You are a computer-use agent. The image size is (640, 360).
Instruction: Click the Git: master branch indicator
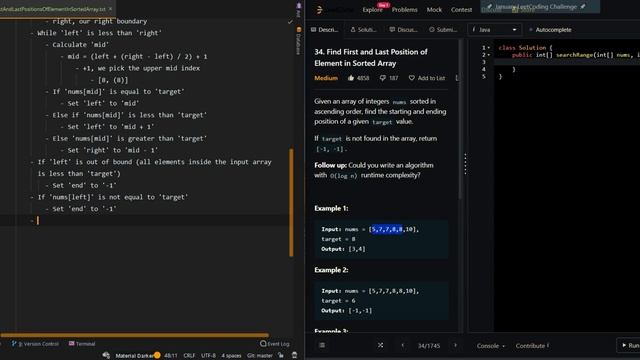coord(260,355)
